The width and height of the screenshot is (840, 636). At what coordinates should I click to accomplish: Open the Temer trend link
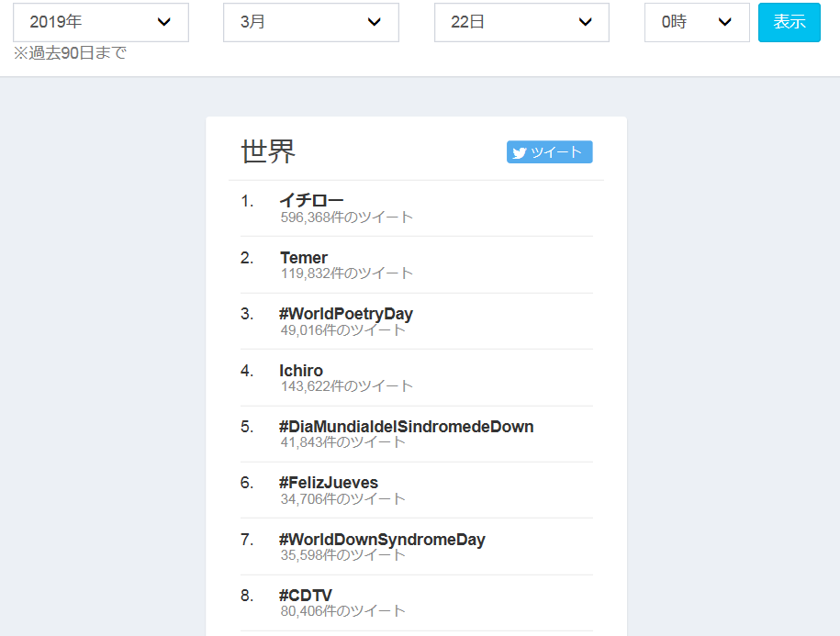pyautogui.click(x=304, y=258)
